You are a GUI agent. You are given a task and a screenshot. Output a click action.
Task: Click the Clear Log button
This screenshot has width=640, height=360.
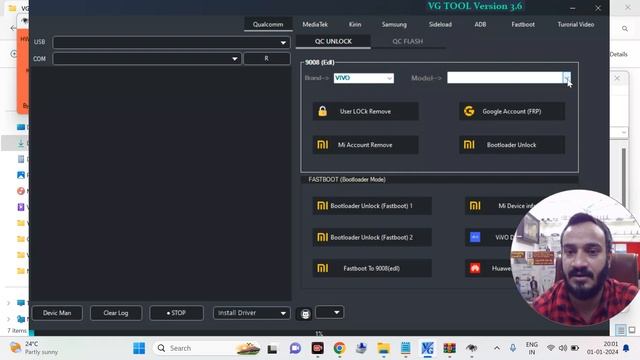pyautogui.click(x=116, y=313)
